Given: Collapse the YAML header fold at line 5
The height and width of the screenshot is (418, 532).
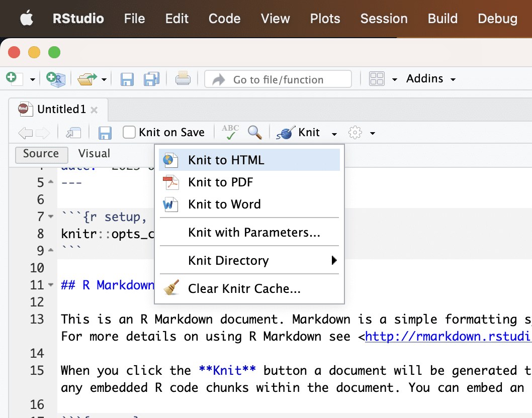Looking at the screenshot, I should pos(51,182).
